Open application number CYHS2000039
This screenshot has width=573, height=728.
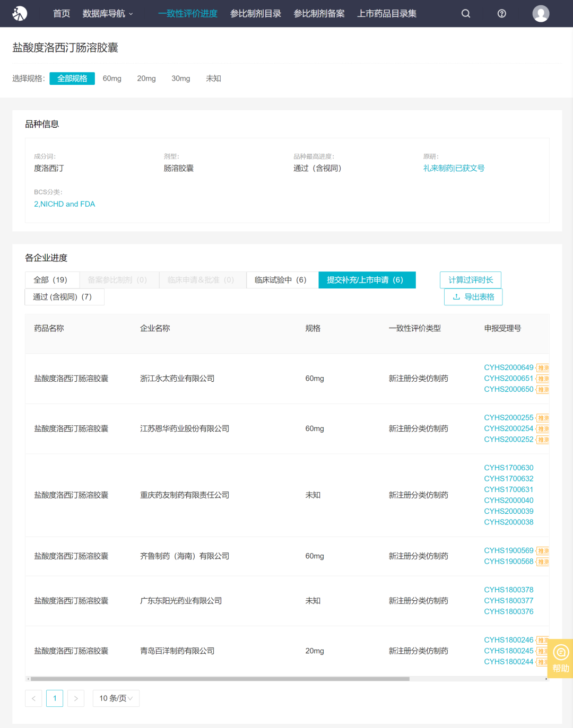coord(509,511)
